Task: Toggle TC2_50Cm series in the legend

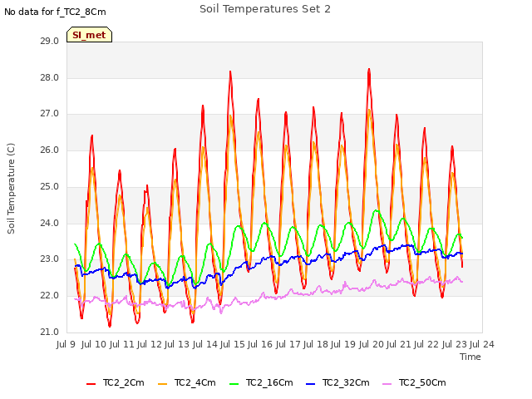Action: [x=414, y=382]
